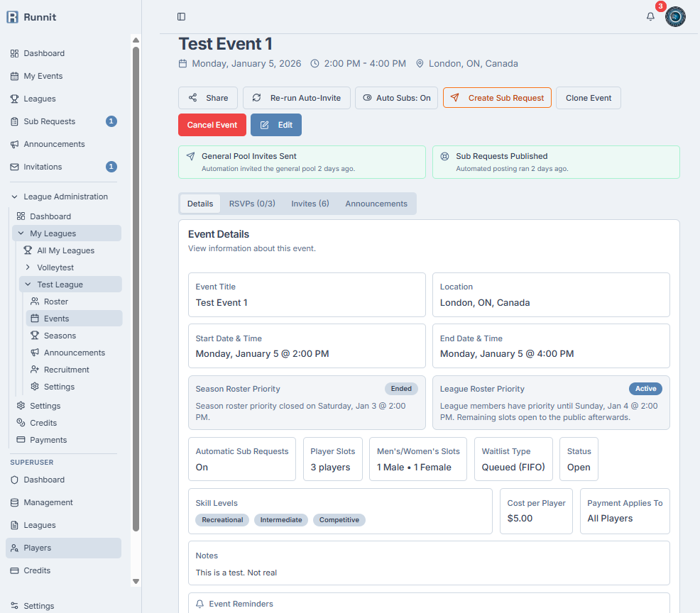Image resolution: width=700 pixels, height=613 pixels.
Task: Switch to the Invites (6) tab
Action: pos(310,204)
